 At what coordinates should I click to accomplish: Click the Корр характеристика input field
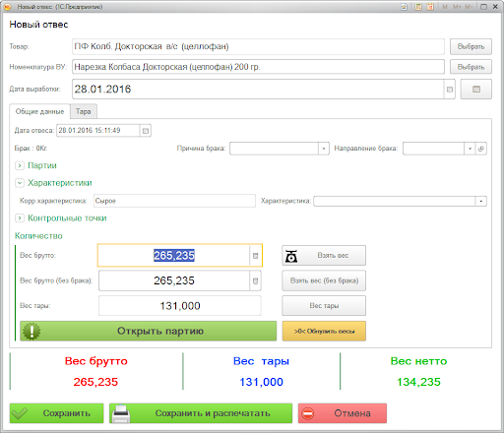(174, 201)
